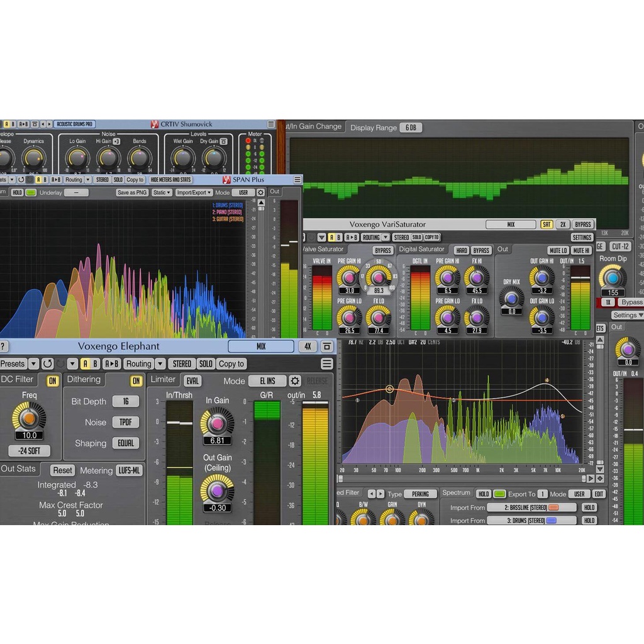Open the Routing dropdown arrow in Elephant

coord(160,364)
